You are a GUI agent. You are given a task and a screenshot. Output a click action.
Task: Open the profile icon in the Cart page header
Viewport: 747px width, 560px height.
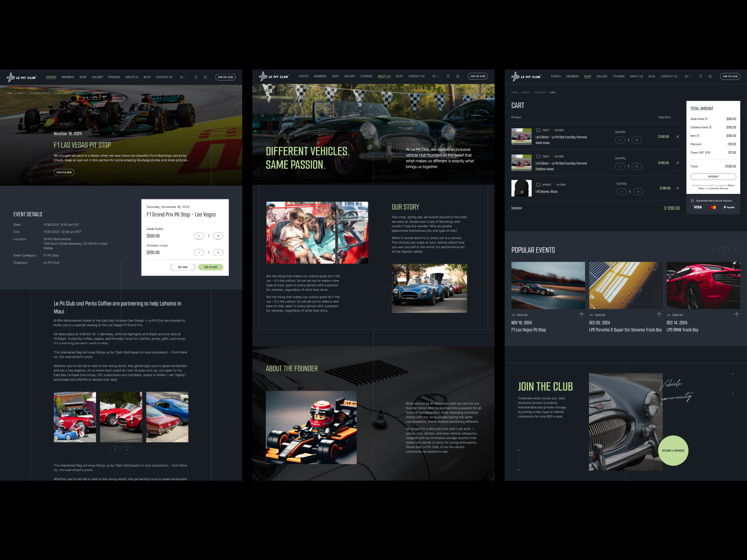[x=710, y=76]
